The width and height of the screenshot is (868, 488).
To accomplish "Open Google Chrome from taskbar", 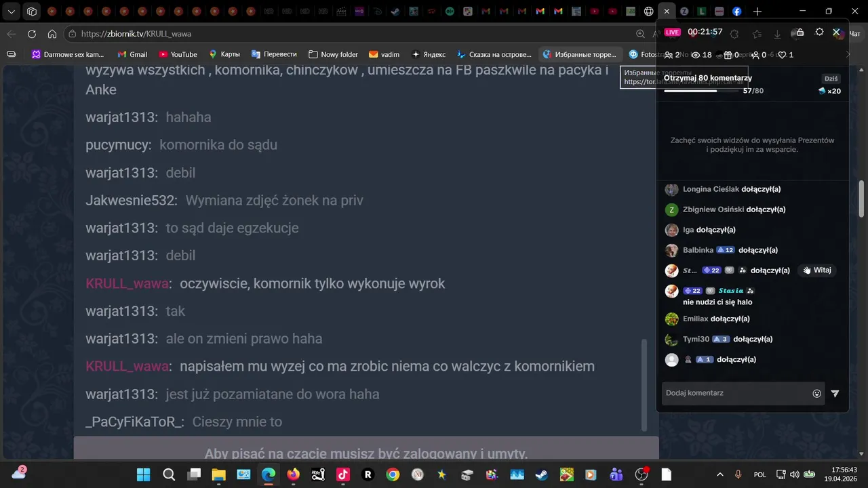I will pyautogui.click(x=393, y=474).
